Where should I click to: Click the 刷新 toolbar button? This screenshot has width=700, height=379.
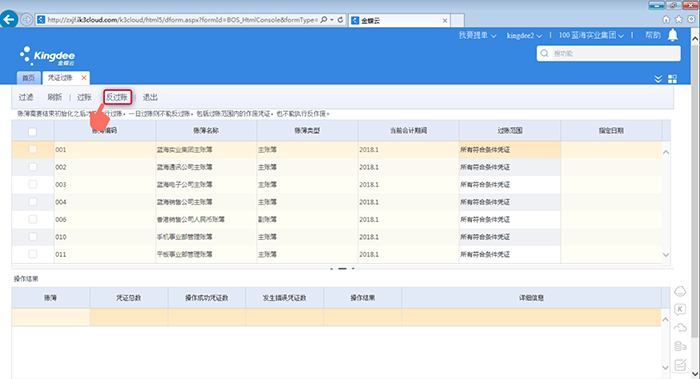pos(54,97)
